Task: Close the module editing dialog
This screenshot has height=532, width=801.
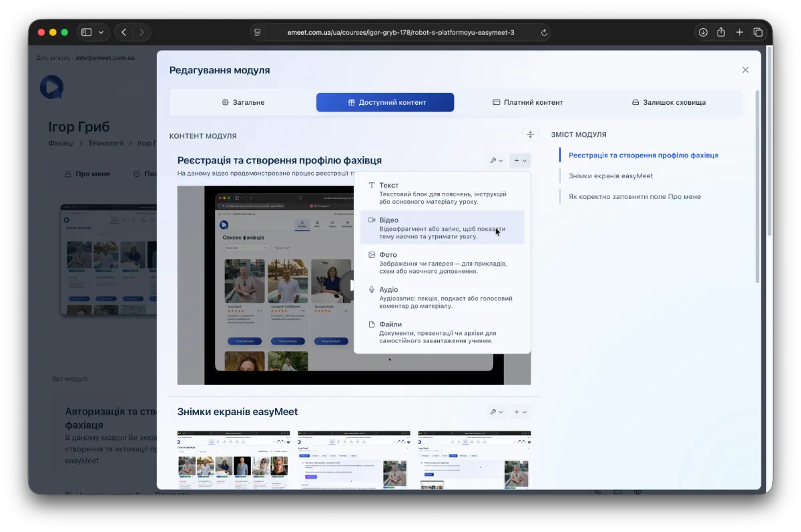Action: click(745, 70)
